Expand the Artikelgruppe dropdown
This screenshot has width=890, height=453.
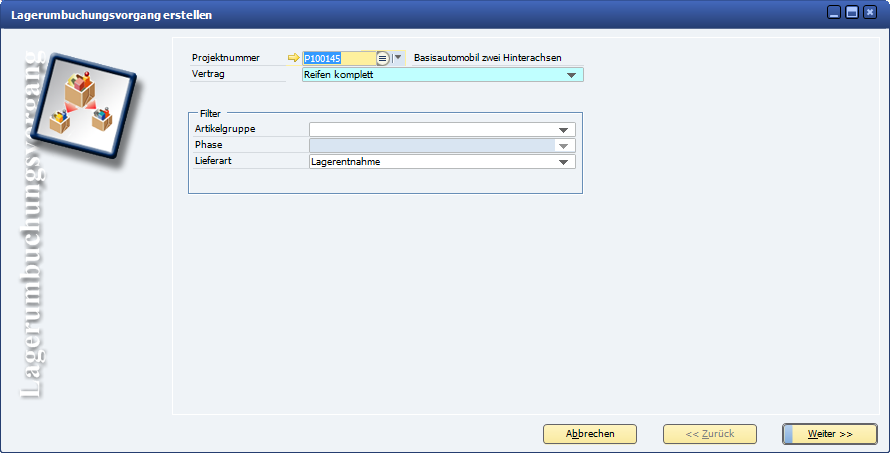[564, 130]
